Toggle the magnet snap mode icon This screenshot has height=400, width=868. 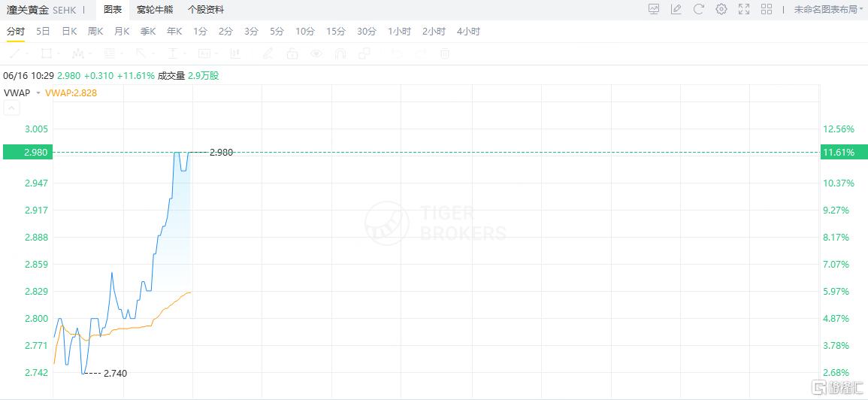point(340,53)
